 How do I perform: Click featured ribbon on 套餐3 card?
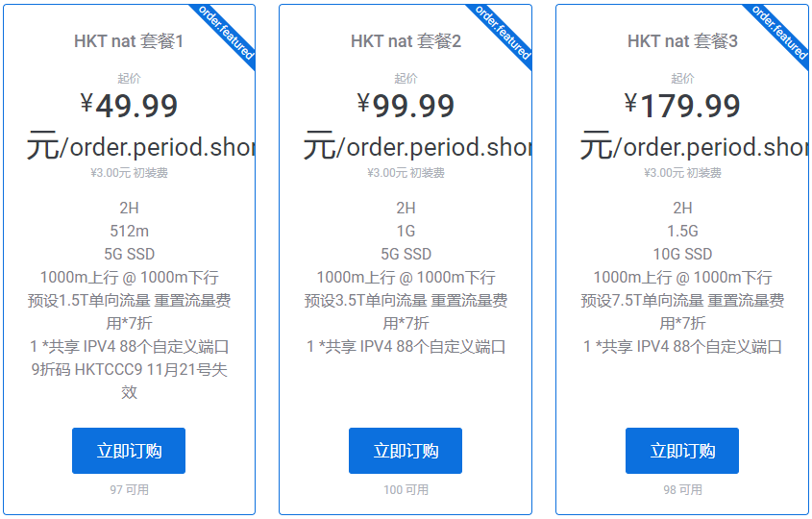[x=781, y=32]
